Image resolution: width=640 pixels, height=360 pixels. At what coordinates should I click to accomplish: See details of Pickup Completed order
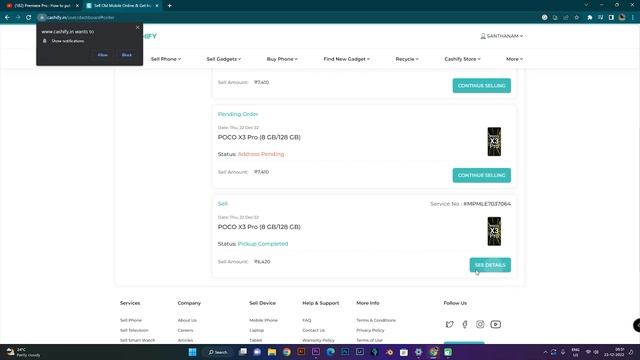pos(490,265)
